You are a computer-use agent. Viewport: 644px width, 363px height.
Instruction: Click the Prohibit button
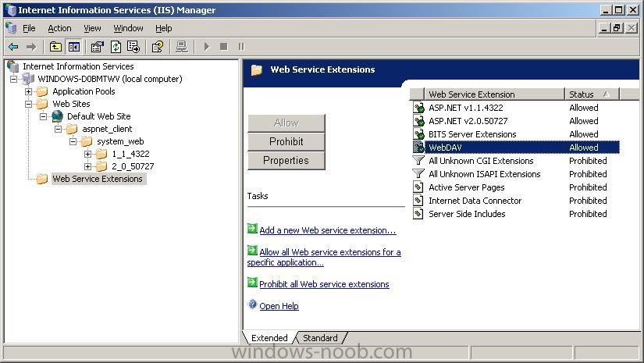[x=286, y=141]
